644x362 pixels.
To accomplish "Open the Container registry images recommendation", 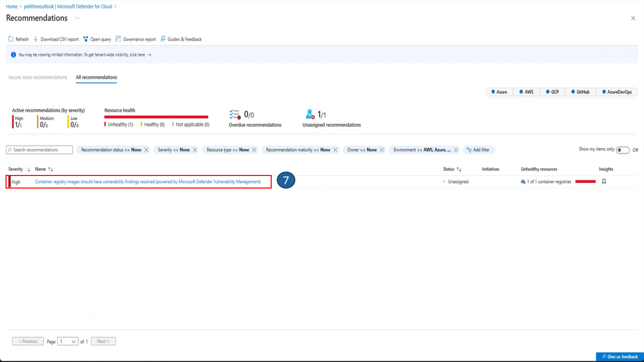I will 148,182.
